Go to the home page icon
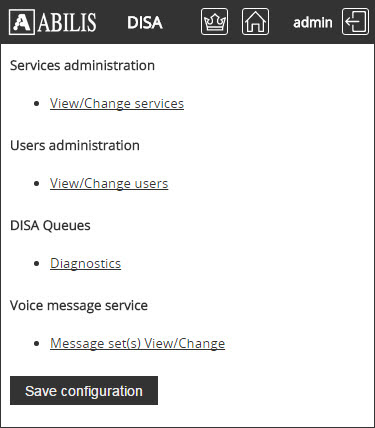 tap(255, 22)
